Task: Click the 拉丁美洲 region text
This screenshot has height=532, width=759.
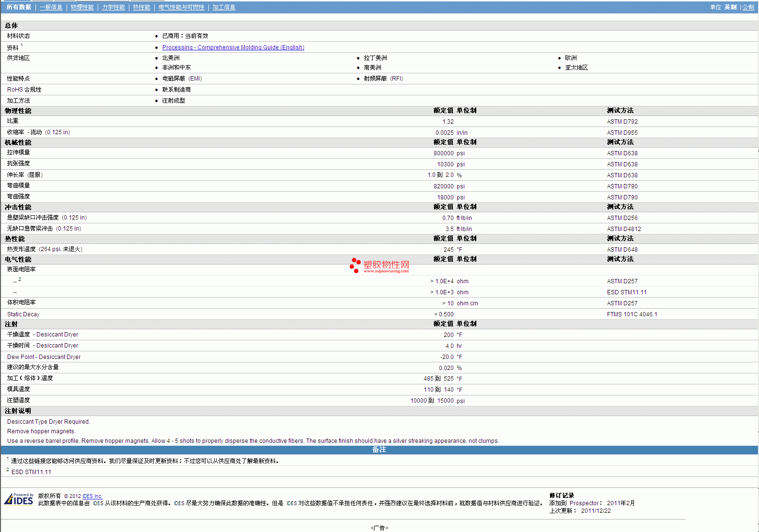Action: (375, 58)
